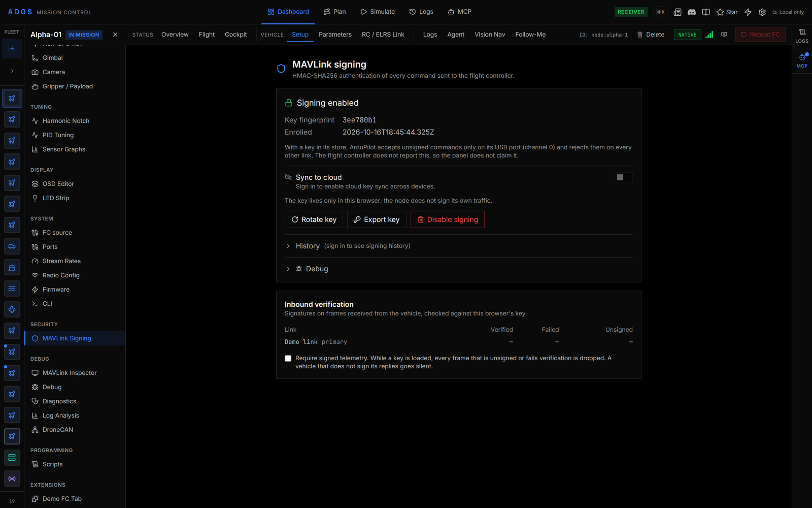
Task: Open the LOGS panel icon on right
Action: tap(802, 36)
